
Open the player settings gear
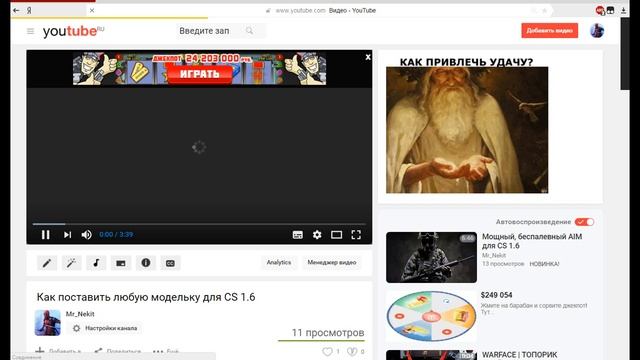pyautogui.click(x=317, y=235)
